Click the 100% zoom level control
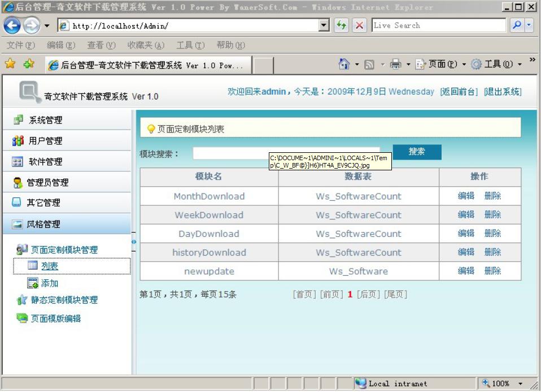541x392 pixels. click(x=496, y=384)
